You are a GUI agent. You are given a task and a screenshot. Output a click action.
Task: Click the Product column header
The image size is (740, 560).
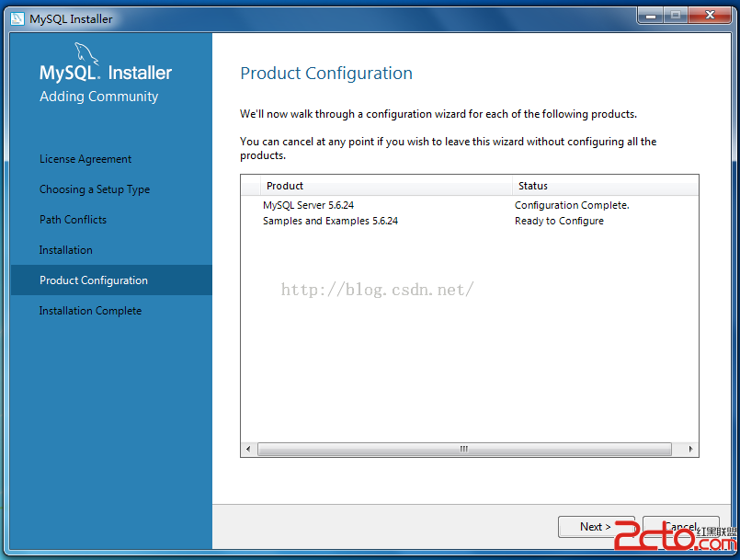(x=386, y=186)
